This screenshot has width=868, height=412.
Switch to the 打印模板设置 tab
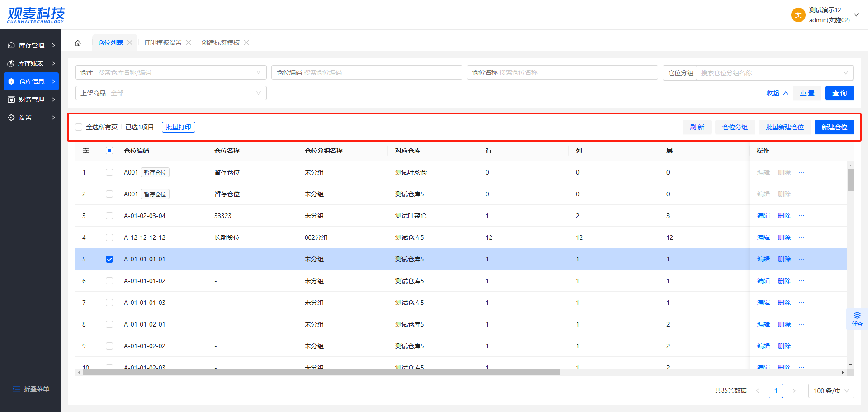point(162,43)
